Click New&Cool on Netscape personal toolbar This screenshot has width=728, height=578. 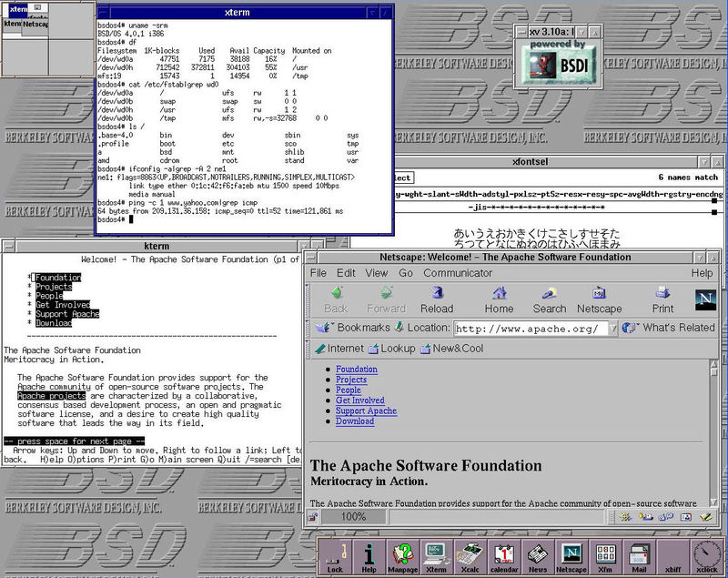coord(451,349)
